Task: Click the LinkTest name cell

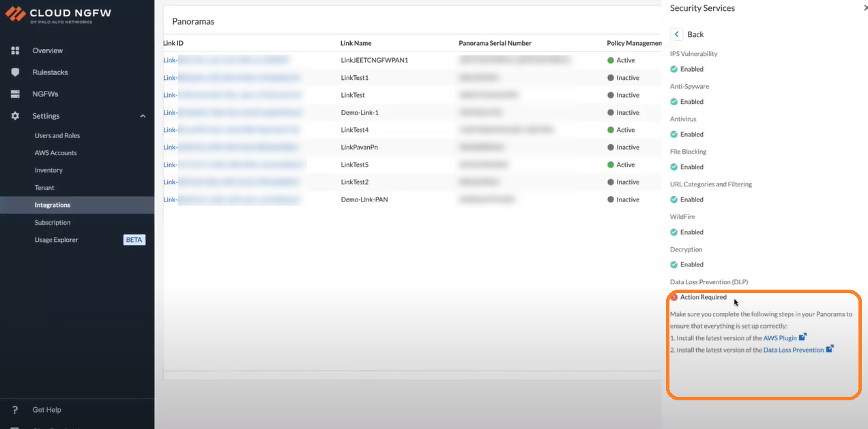Action: [x=353, y=95]
